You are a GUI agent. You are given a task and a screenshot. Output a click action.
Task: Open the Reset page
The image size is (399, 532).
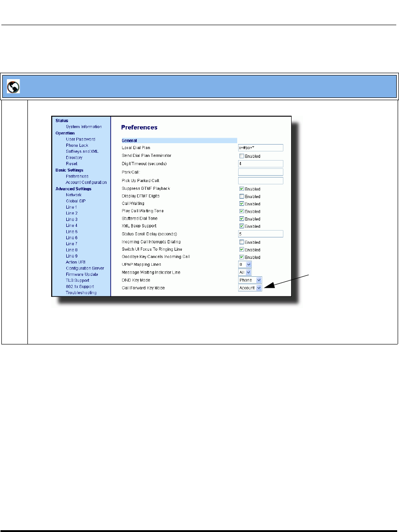72,164
